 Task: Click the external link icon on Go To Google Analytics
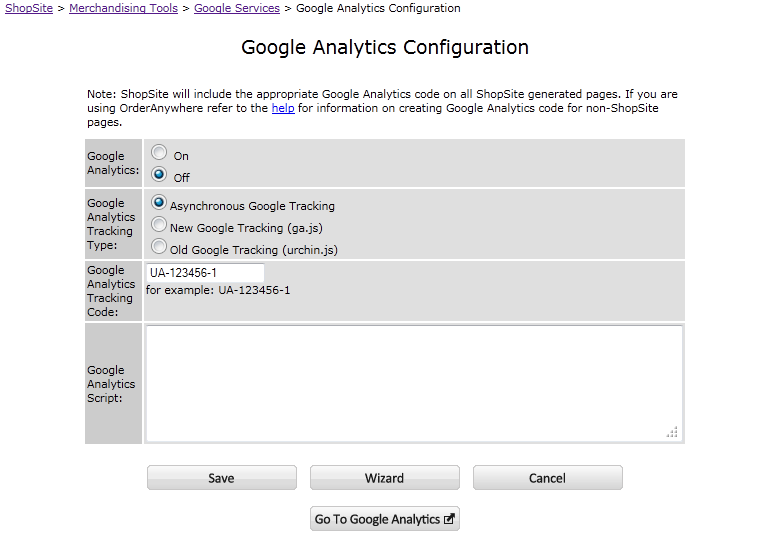click(449, 519)
